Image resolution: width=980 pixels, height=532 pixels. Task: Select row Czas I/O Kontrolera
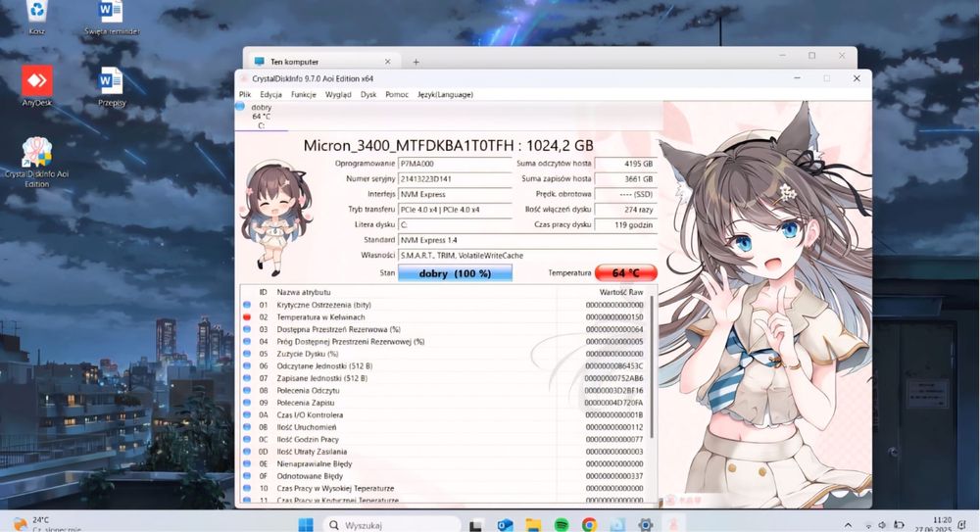click(444, 415)
